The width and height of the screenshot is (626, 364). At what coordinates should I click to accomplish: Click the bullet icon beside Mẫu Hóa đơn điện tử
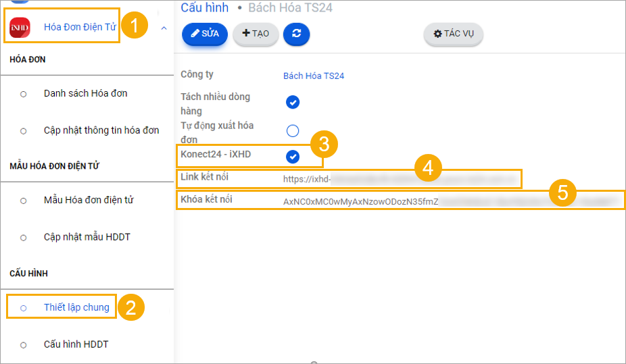tap(24, 201)
